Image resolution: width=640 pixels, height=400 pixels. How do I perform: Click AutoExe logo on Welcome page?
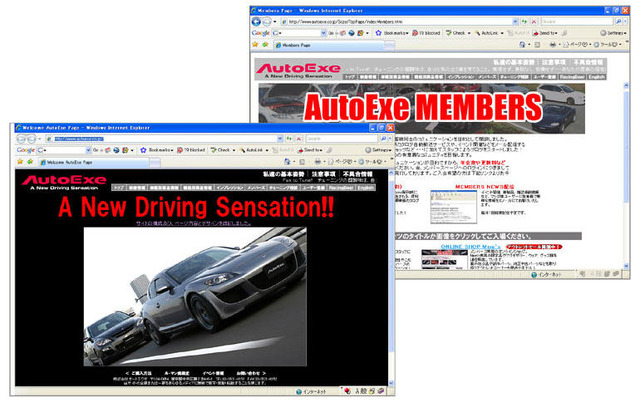tap(64, 182)
